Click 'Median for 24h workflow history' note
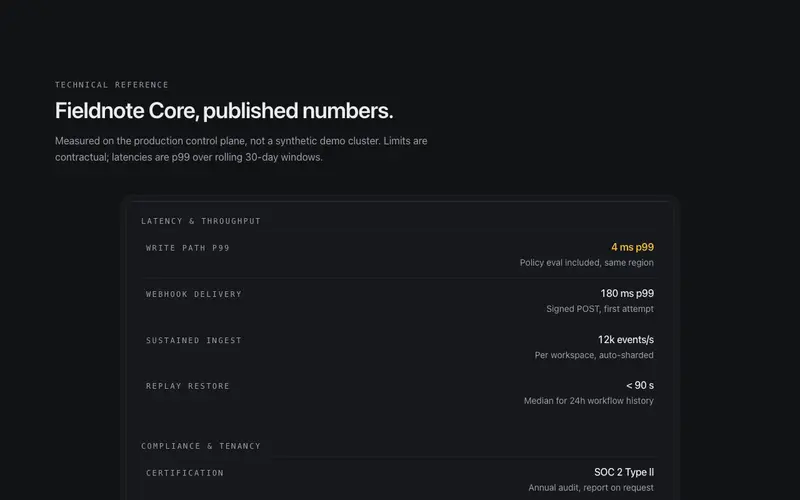 click(x=589, y=401)
